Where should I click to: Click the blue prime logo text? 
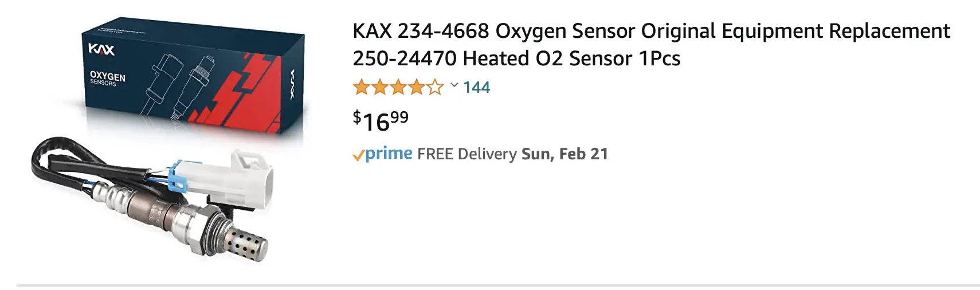click(389, 154)
